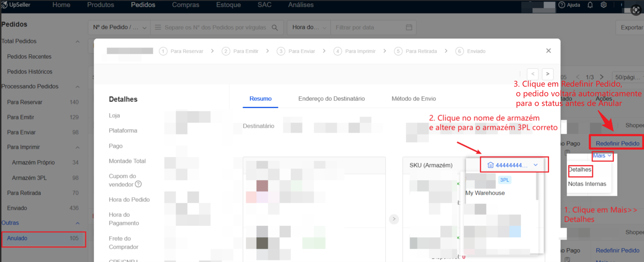Screen dimensions: 644x262
Task: Go to next order with right arrow button
Action: (x=547, y=74)
